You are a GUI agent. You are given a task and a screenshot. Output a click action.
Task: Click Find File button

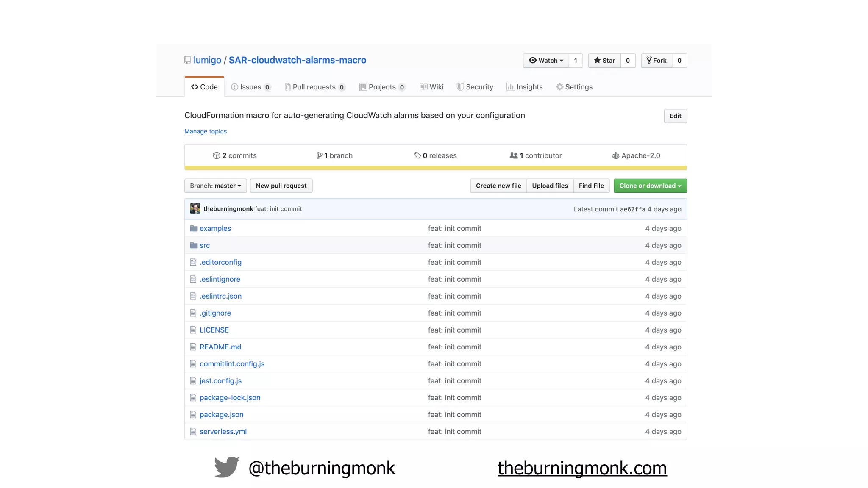tap(591, 186)
